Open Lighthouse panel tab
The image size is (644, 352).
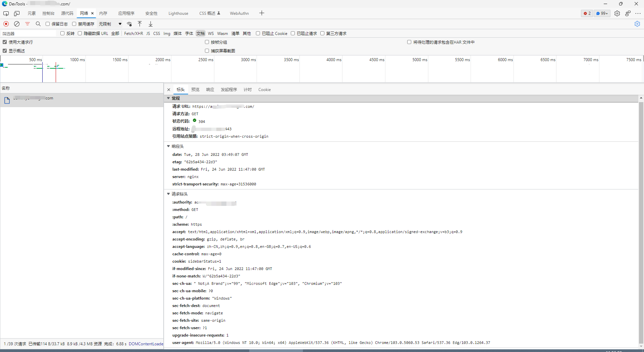178,13
